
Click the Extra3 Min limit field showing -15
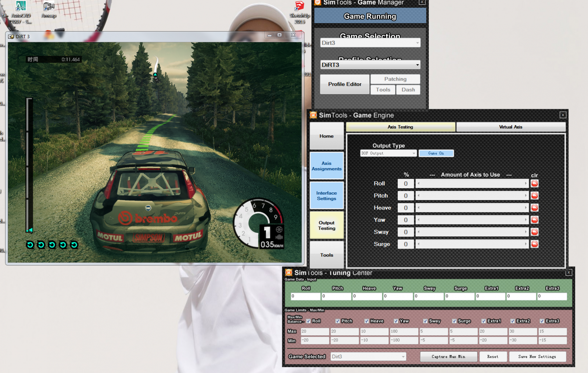552,340
